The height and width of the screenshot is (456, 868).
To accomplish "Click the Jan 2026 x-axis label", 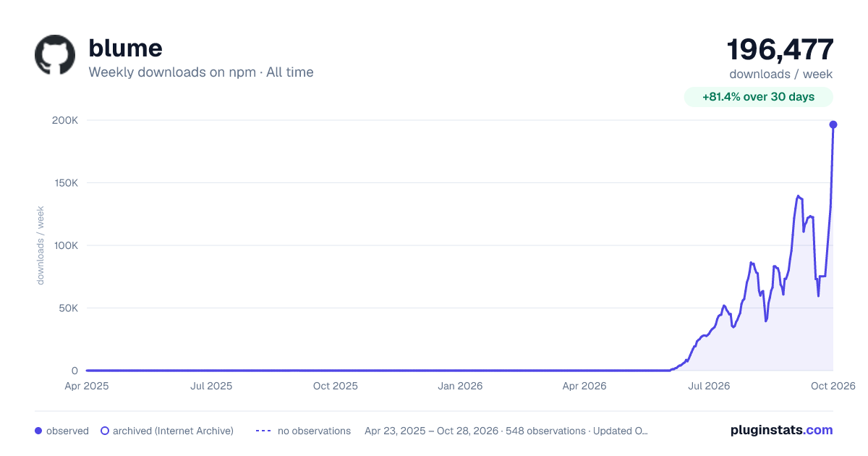I will [461, 386].
